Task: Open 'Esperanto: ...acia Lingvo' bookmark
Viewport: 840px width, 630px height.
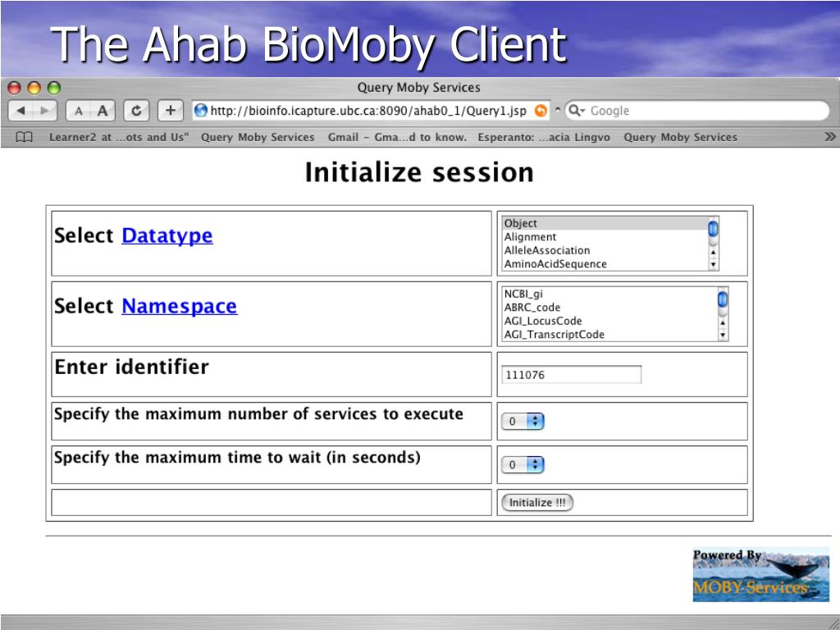Action: pyautogui.click(x=544, y=137)
